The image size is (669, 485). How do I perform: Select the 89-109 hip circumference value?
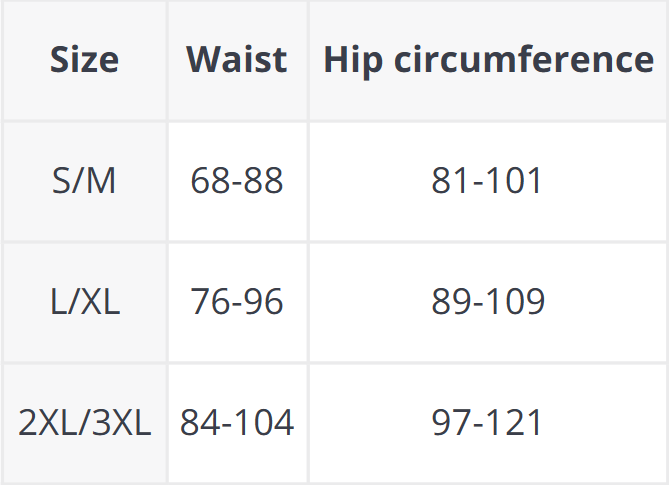coord(488,301)
